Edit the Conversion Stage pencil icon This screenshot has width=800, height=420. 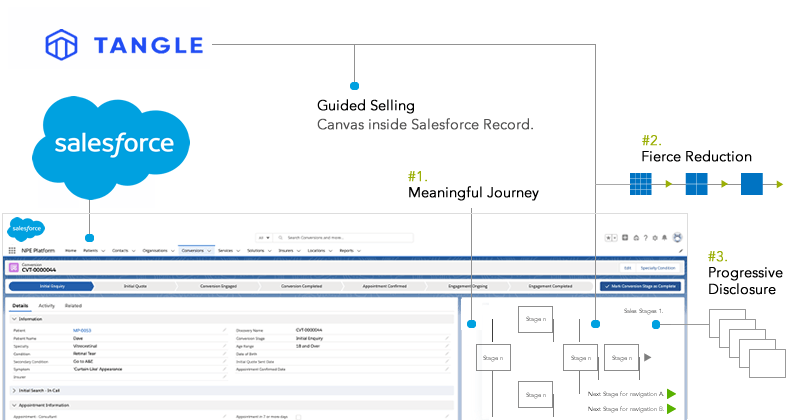click(447, 338)
